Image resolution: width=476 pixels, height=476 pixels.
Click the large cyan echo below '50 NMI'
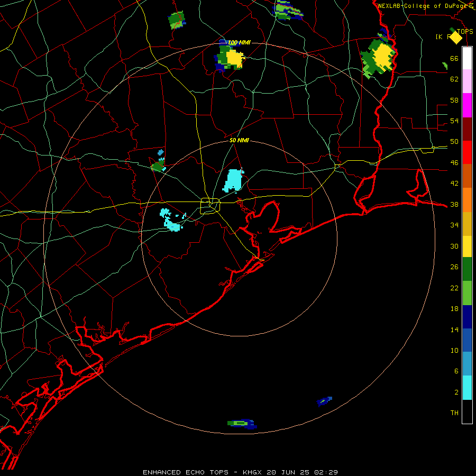pos(233,181)
